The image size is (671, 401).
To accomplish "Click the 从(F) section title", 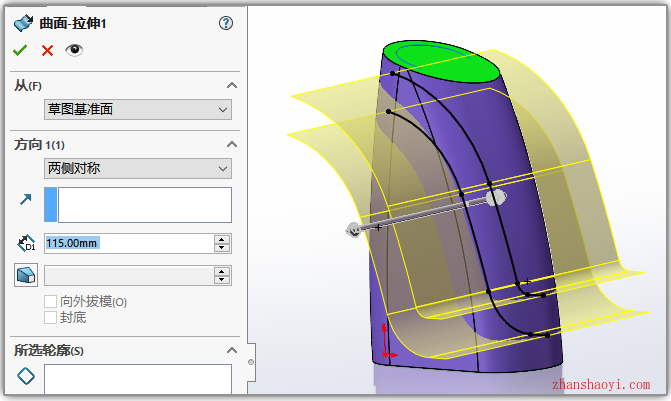I will click(27, 86).
